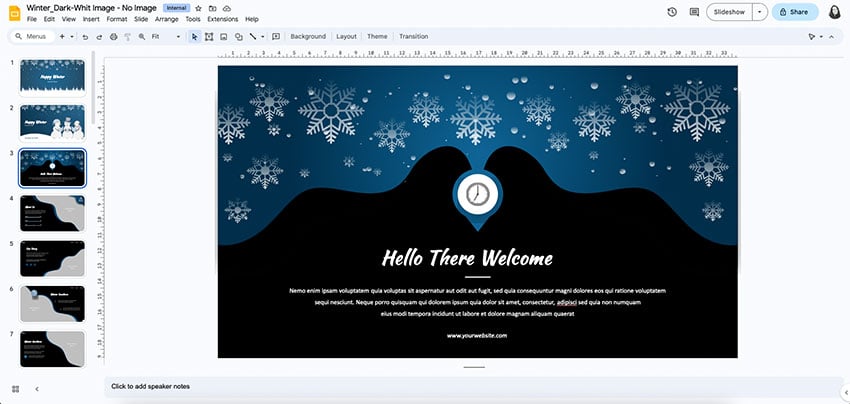Open the version history clock icon
The image size is (850, 404).
pos(670,12)
